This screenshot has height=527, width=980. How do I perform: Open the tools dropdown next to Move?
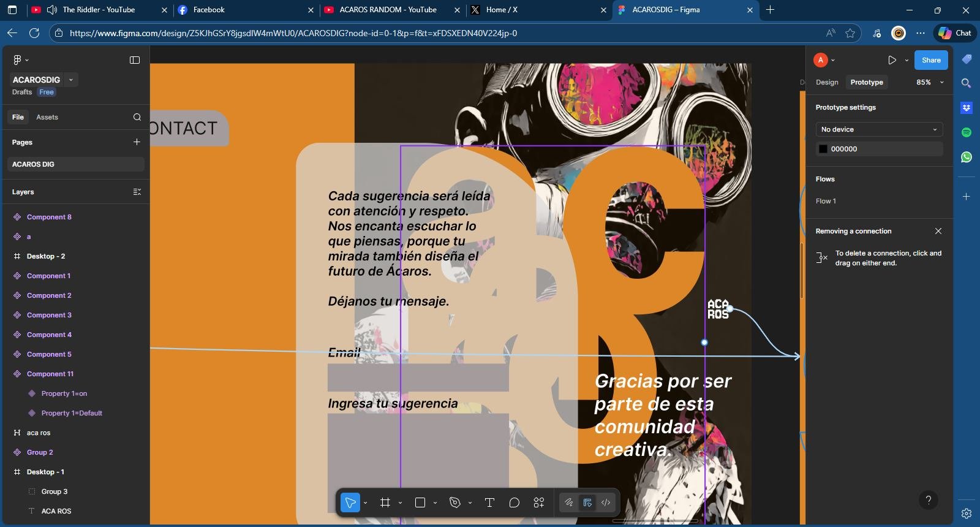366,503
